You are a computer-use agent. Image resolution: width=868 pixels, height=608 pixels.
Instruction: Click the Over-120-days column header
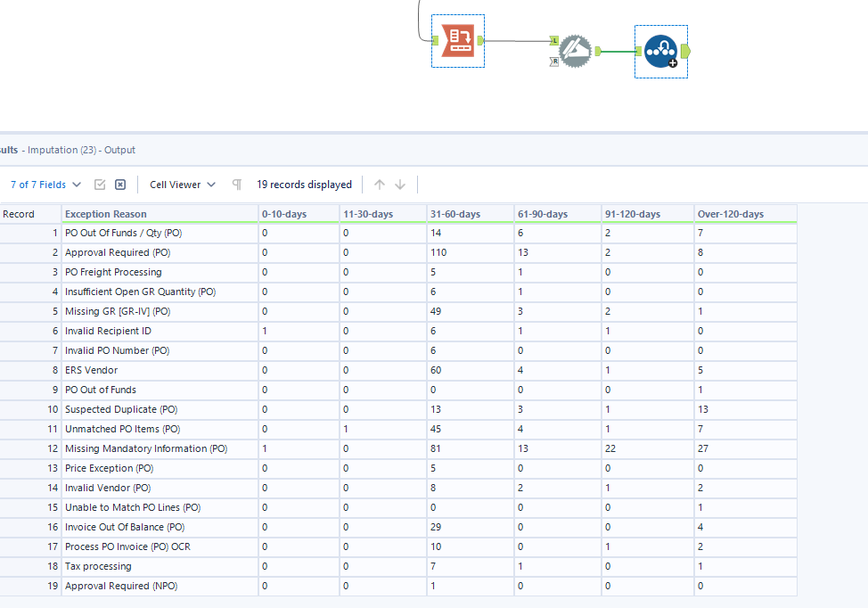[731, 214]
